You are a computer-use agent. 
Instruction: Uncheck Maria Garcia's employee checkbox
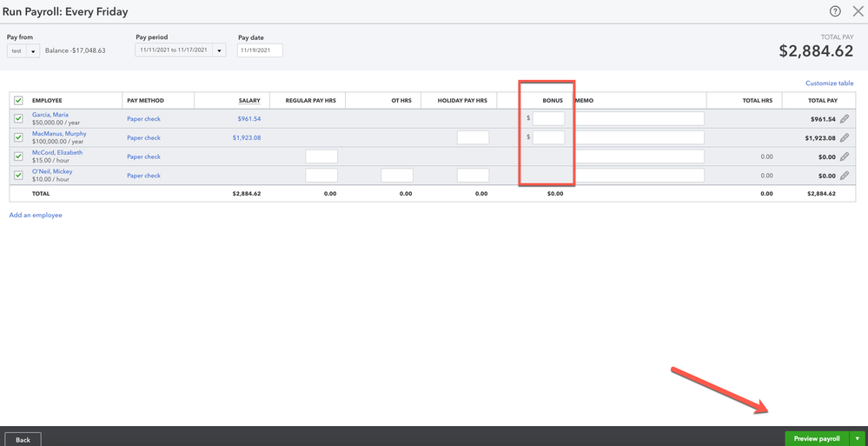(19, 119)
